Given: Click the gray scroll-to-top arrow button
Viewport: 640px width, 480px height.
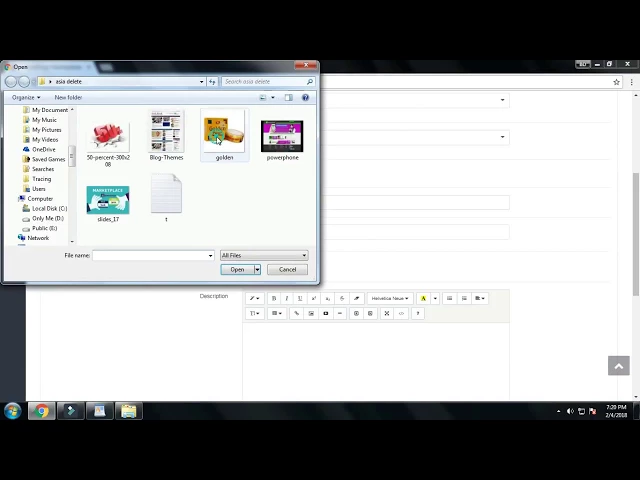Looking at the screenshot, I should pos(619,366).
